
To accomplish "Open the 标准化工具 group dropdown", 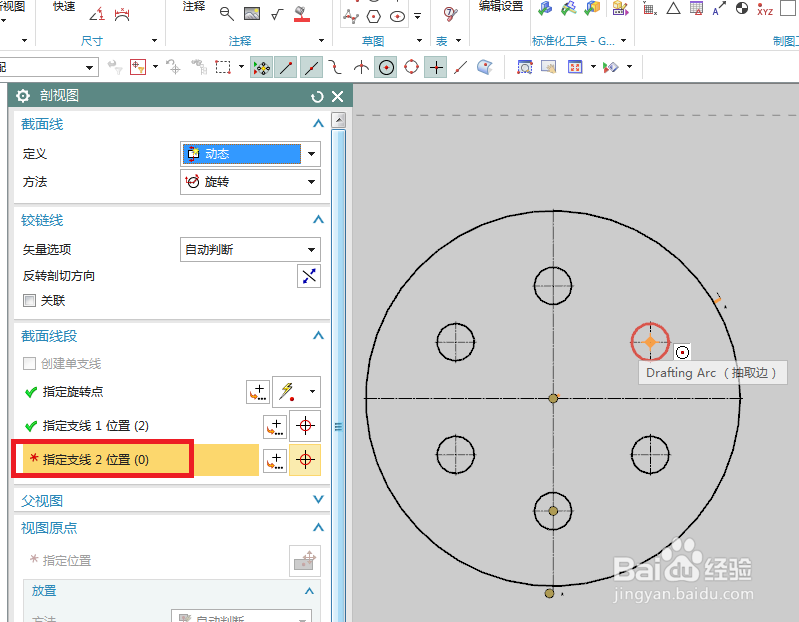I will pyautogui.click(x=623, y=40).
